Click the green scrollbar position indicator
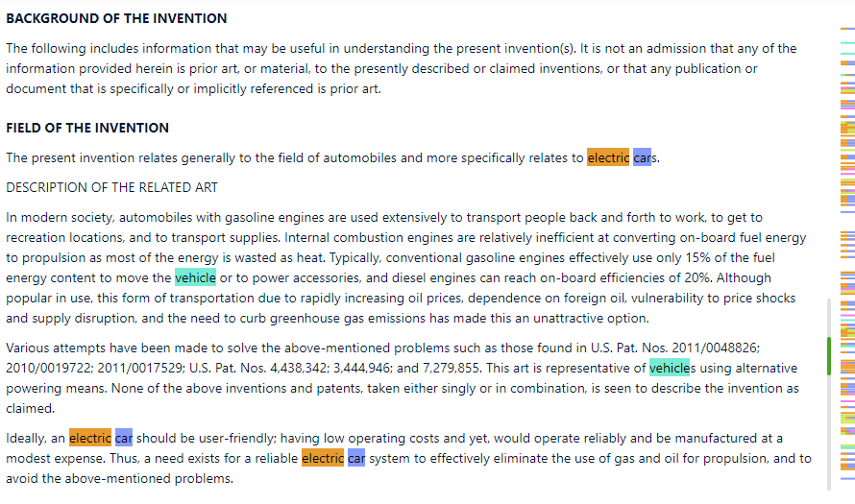 tap(828, 356)
